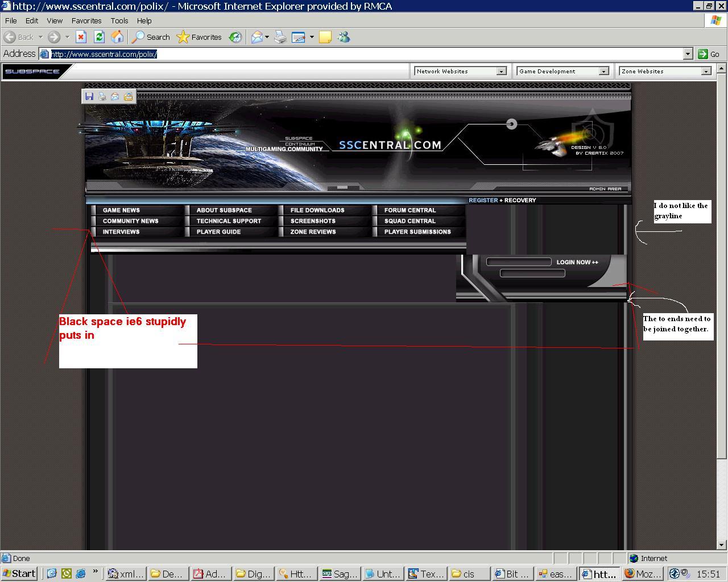Open the TECHNICAL SUPPORT link
This screenshot has width=728, height=582.
(229, 221)
